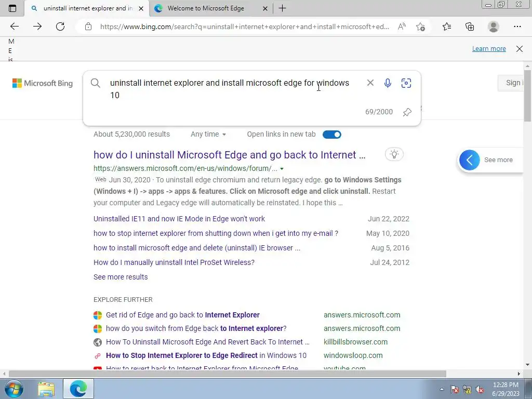View site information lock icon
The image size is (532, 399).
(x=88, y=26)
